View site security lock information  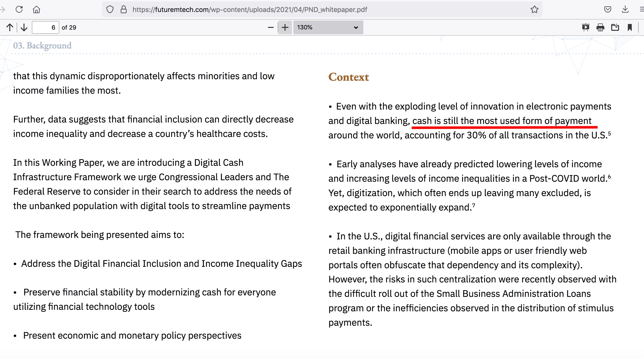click(123, 10)
